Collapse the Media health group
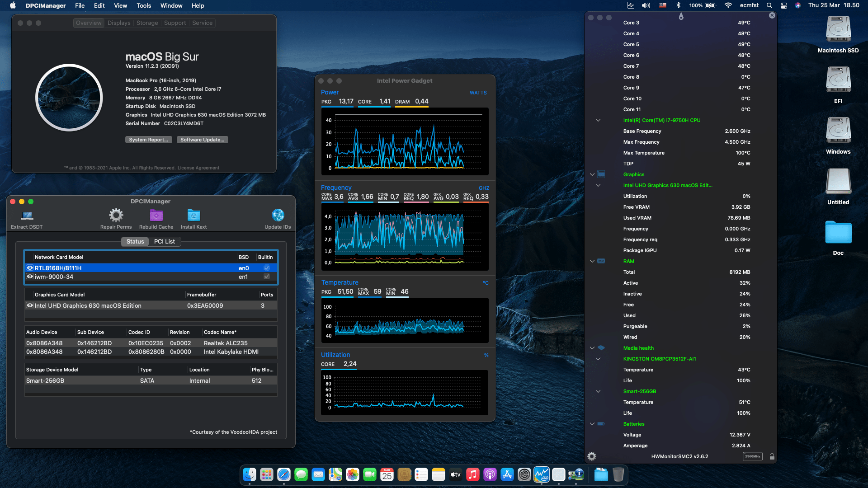This screenshot has height=488, width=868. click(592, 348)
